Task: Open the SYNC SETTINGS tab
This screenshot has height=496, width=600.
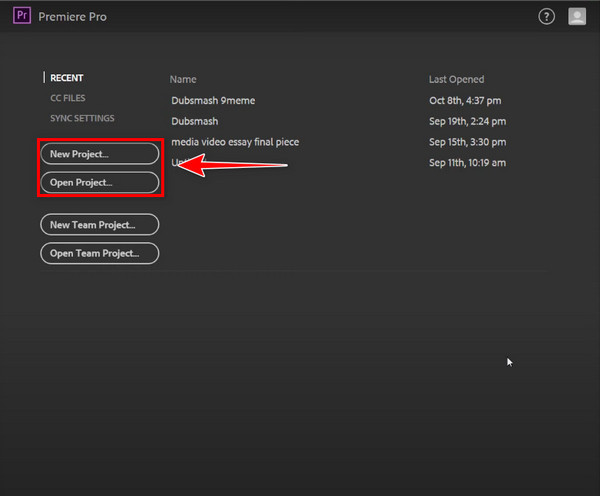Action: [x=82, y=118]
